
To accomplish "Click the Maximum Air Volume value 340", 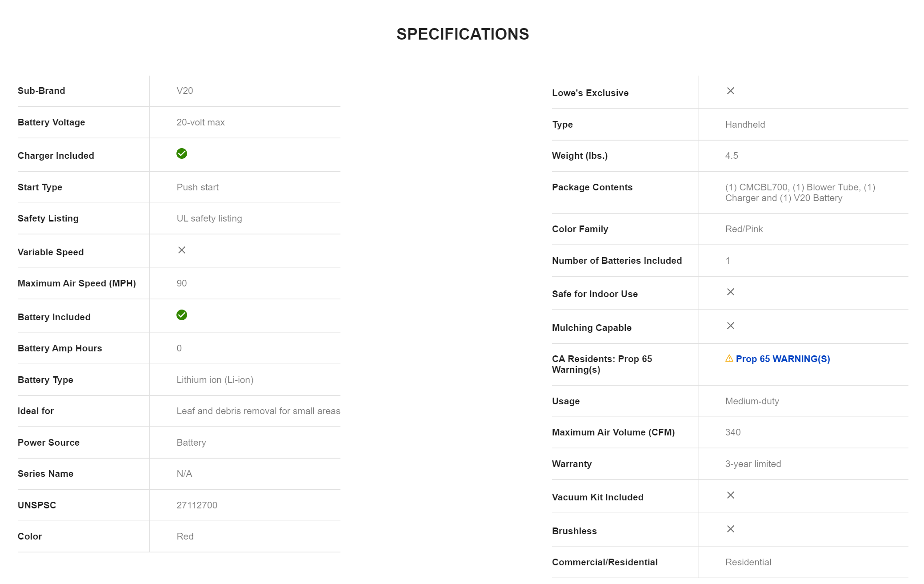I will coord(732,432).
